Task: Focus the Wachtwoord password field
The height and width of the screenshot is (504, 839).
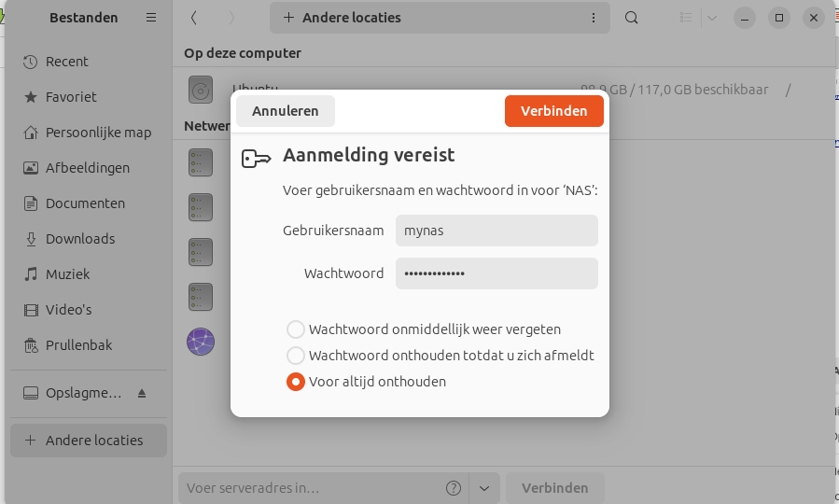Action: tap(496, 273)
